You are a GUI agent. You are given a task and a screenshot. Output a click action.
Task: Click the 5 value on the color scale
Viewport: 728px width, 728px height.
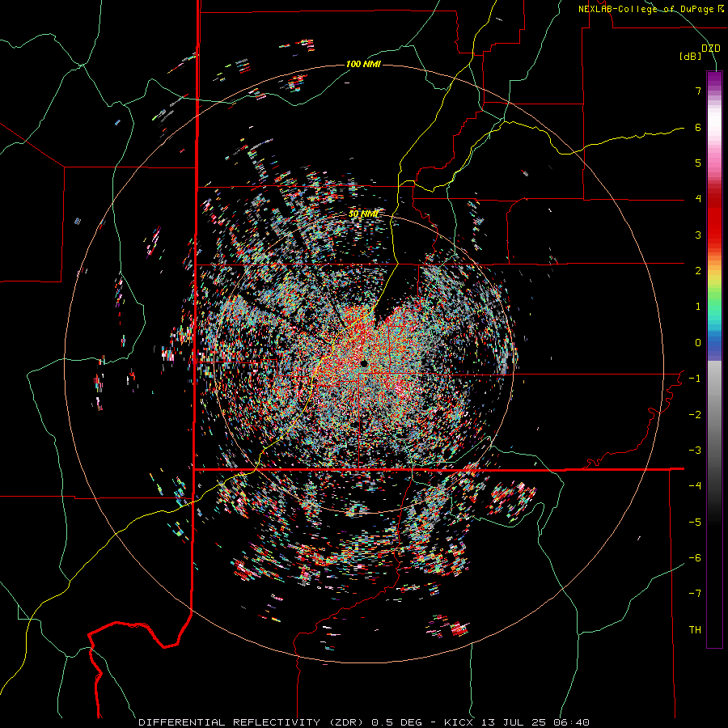click(x=698, y=163)
